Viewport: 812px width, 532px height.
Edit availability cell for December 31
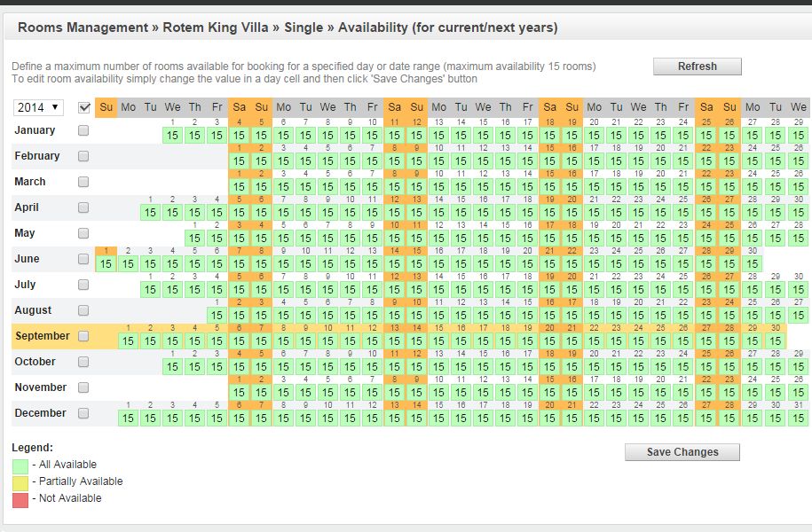[799, 419]
